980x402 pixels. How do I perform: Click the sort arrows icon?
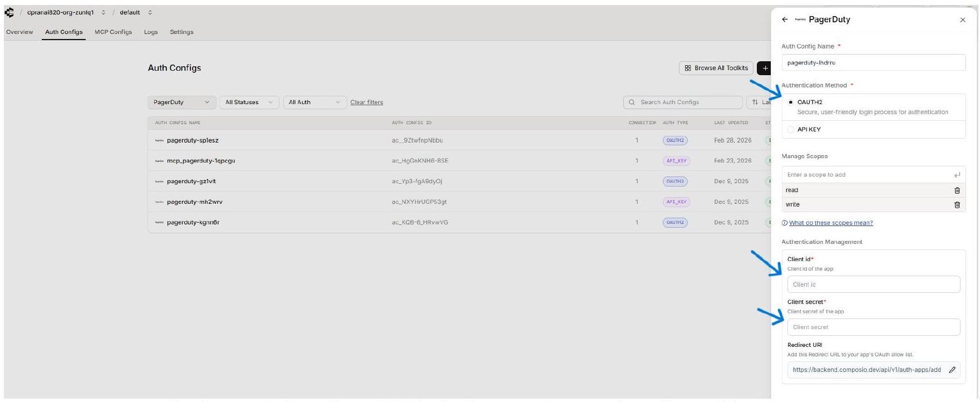pyautogui.click(x=755, y=102)
